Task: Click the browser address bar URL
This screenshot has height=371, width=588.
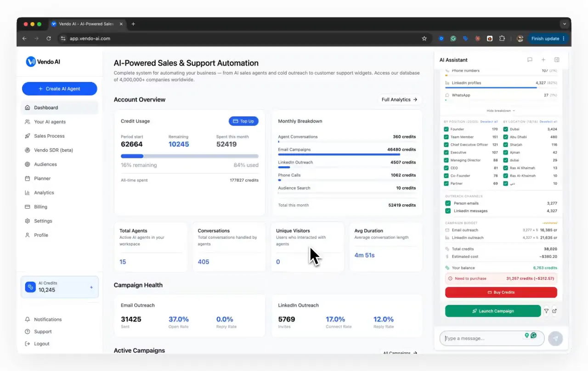Action: click(x=90, y=39)
